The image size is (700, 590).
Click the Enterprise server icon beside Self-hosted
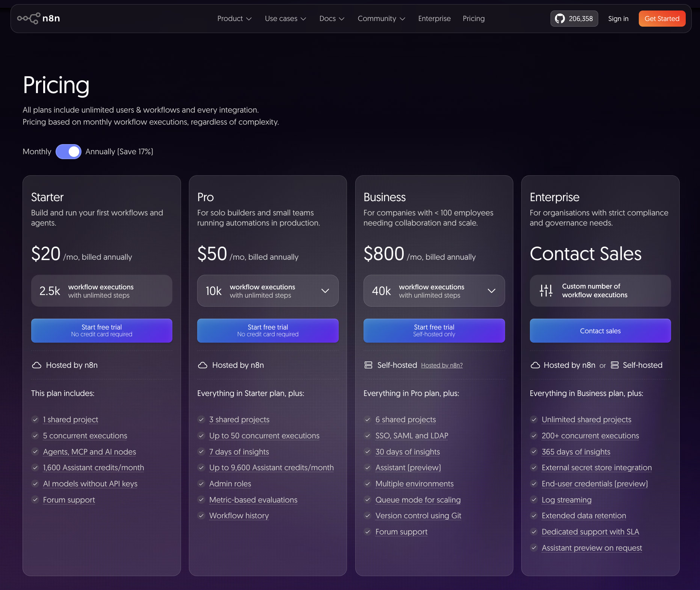coord(615,365)
